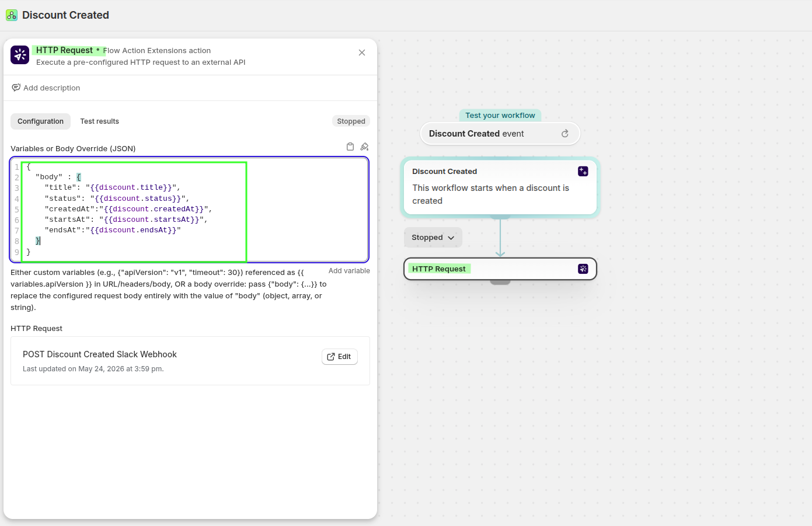812x526 pixels.
Task: Click the HTTP Request node's action icon
Action: coord(583,269)
